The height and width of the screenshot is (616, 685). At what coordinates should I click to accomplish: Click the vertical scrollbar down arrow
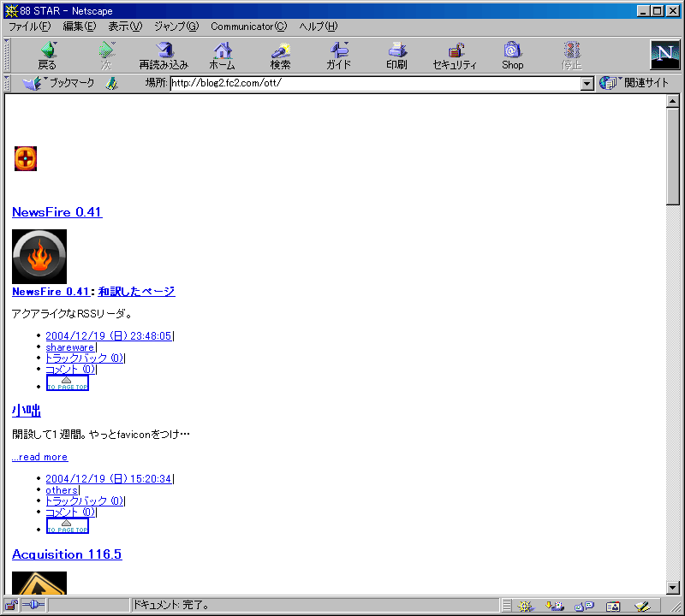pyautogui.click(x=673, y=588)
